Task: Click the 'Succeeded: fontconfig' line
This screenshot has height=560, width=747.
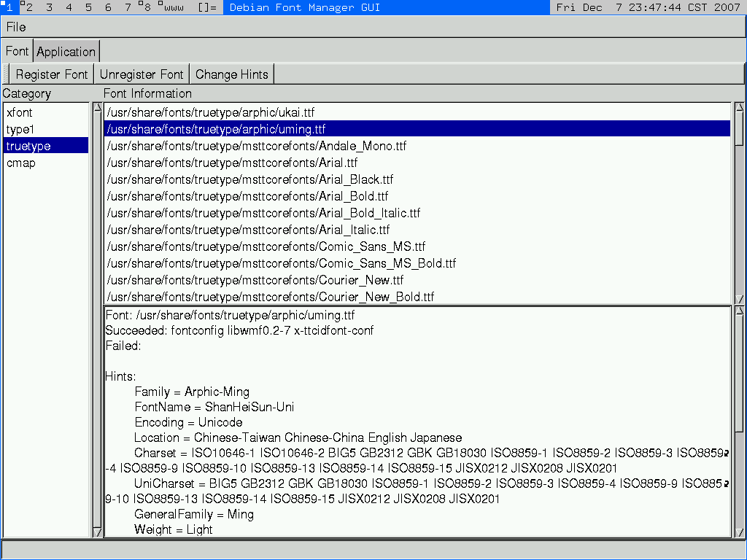Action: tap(239, 330)
